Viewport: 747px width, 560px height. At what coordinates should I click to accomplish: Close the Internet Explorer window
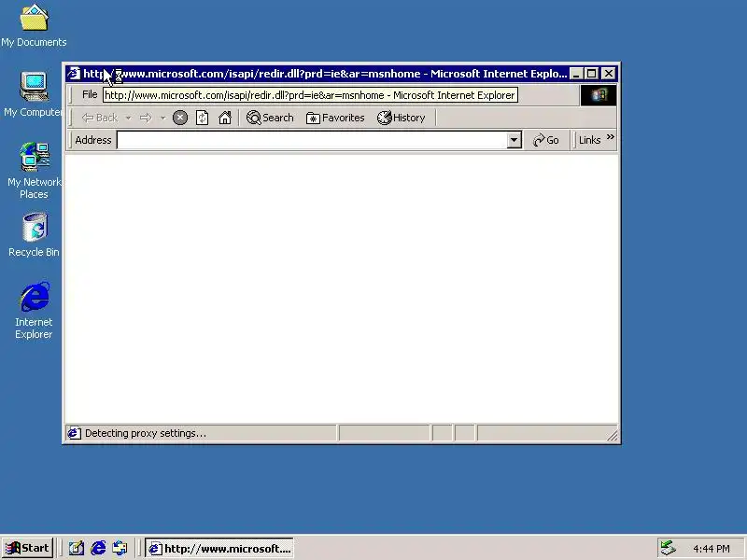coord(609,74)
